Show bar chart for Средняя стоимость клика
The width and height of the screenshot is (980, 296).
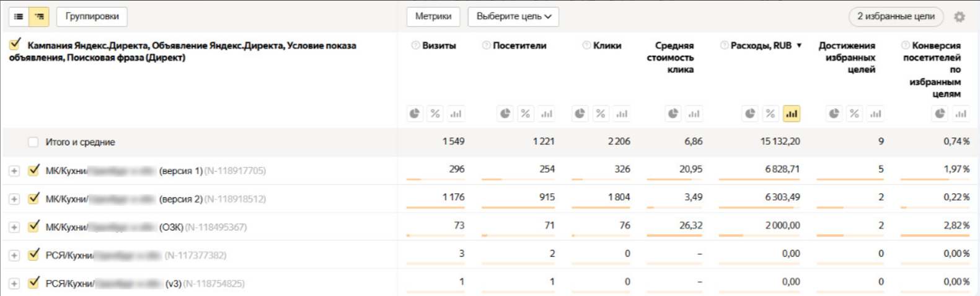coord(694,113)
